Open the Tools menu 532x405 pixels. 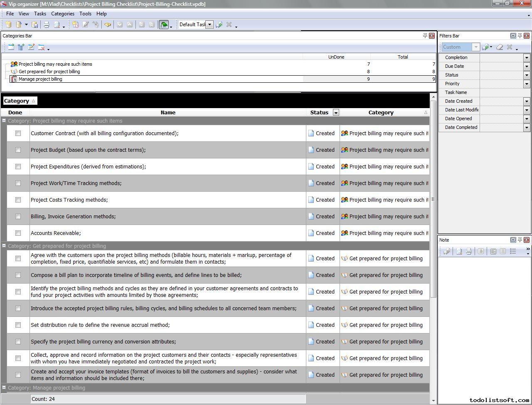tap(85, 14)
